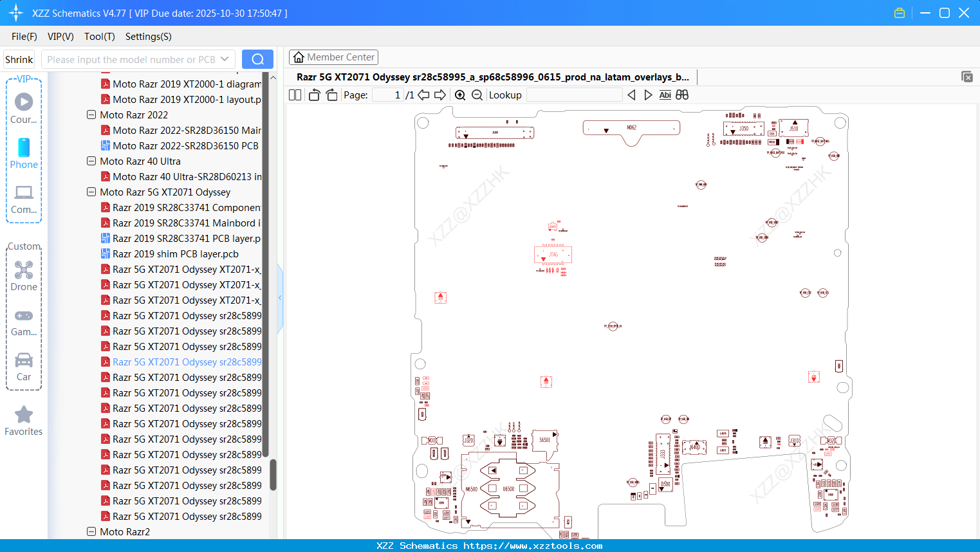Viewport: 980px width, 552px height.
Task: Select the Computer category
Action: [24, 199]
